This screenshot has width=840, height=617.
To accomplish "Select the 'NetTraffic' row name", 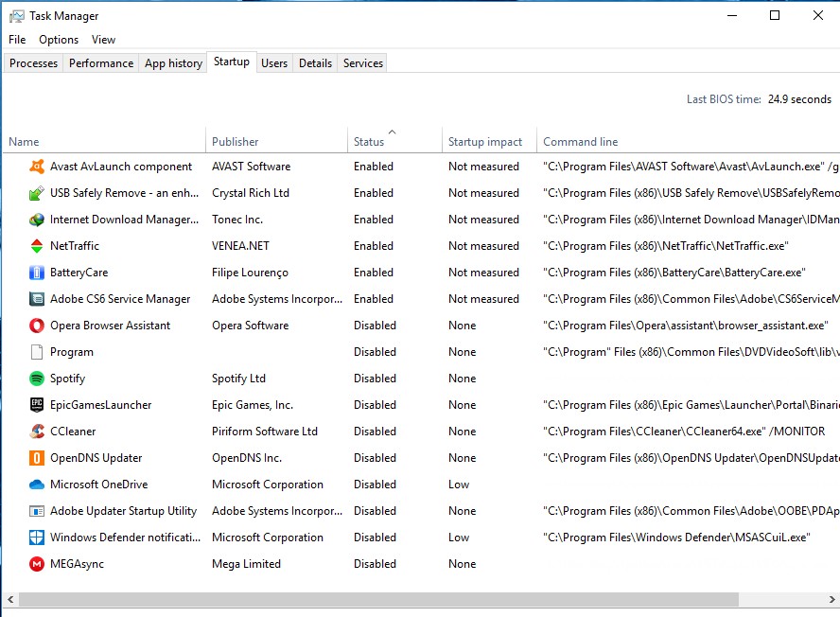I will click(x=75, y=246).
